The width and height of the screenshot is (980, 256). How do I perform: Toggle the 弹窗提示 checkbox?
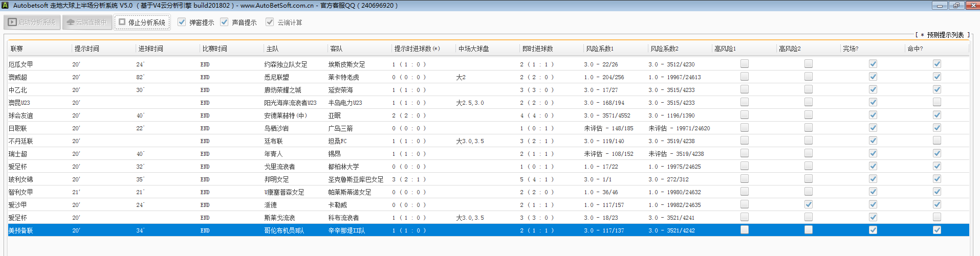coord(182,22)
